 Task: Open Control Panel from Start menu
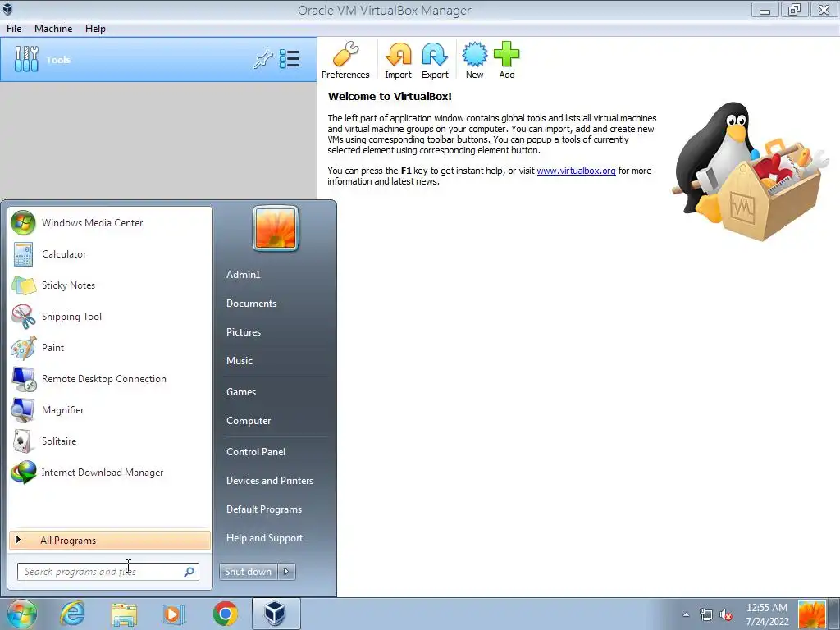[x=256, y=452]
